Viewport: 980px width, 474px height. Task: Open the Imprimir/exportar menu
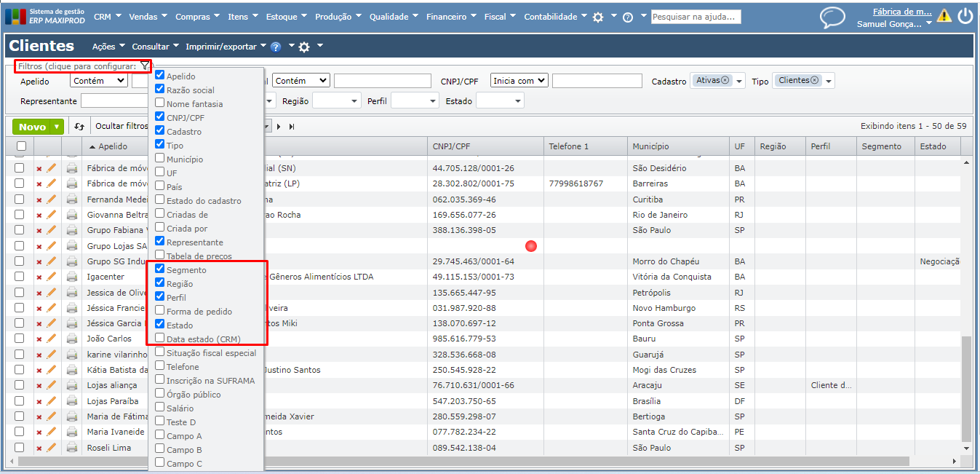tap(225, 47)
